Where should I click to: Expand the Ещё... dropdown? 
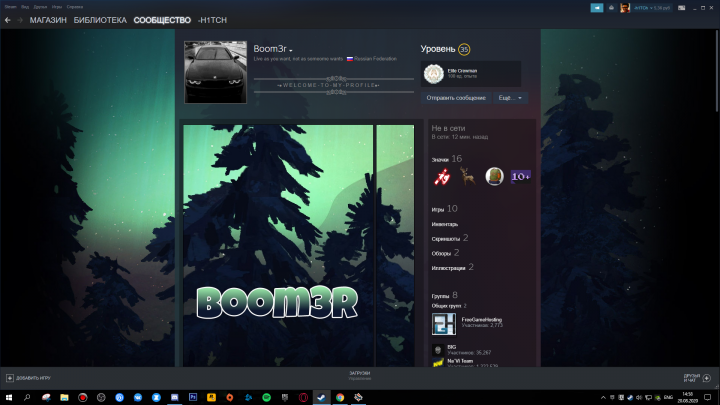click(x=510, y=98)
